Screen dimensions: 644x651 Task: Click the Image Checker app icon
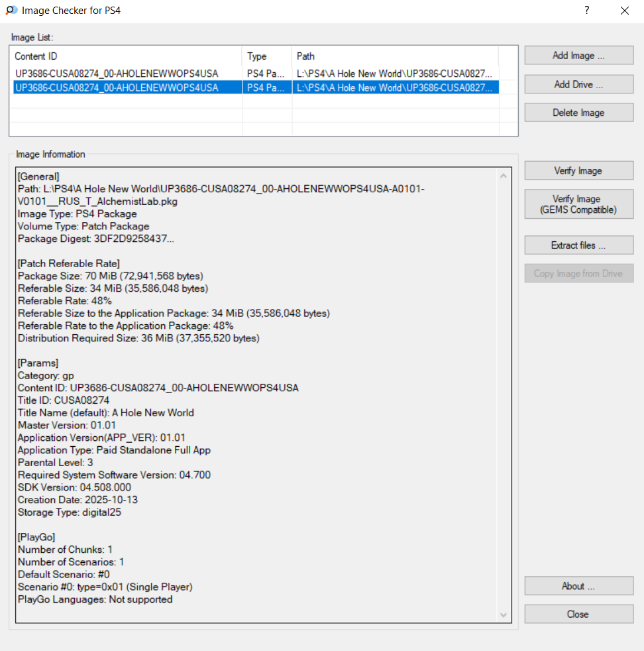tap(11, 11)
